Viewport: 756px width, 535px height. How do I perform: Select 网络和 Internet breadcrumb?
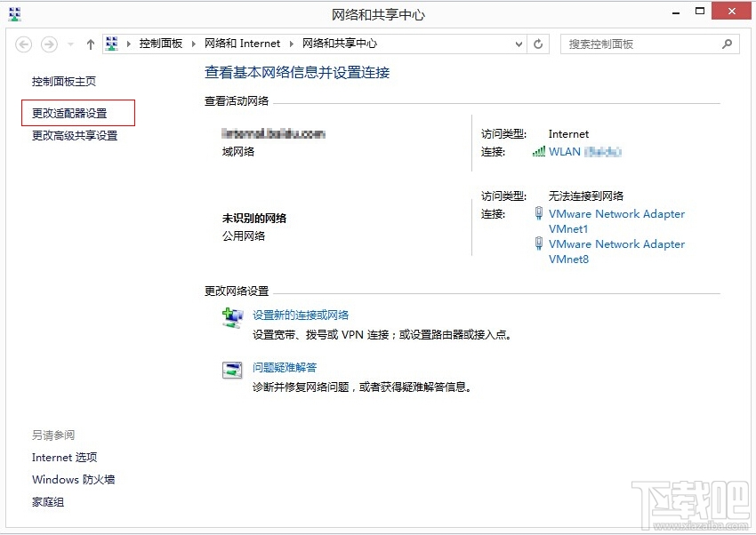click(242, 44)
